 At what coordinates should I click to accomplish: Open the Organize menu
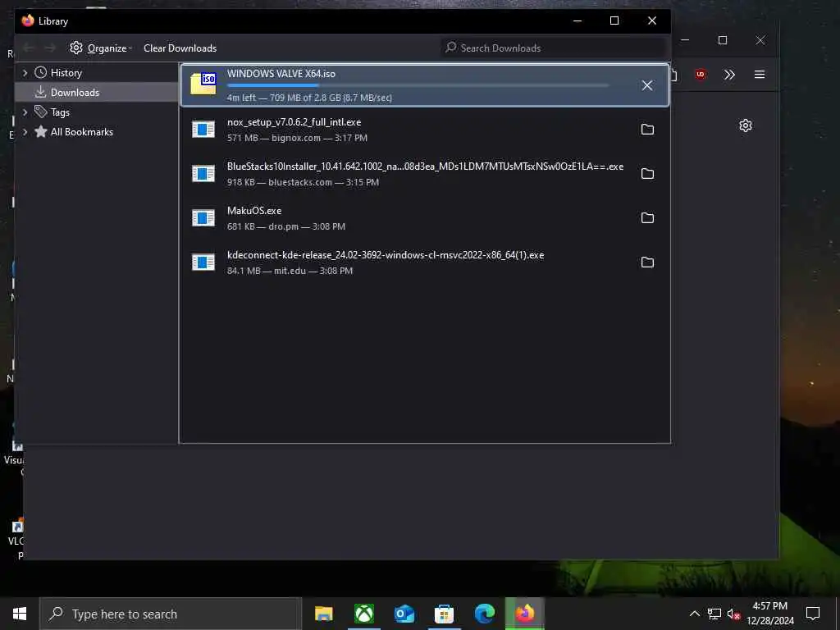pyautogui.click(x=101, y=48)
